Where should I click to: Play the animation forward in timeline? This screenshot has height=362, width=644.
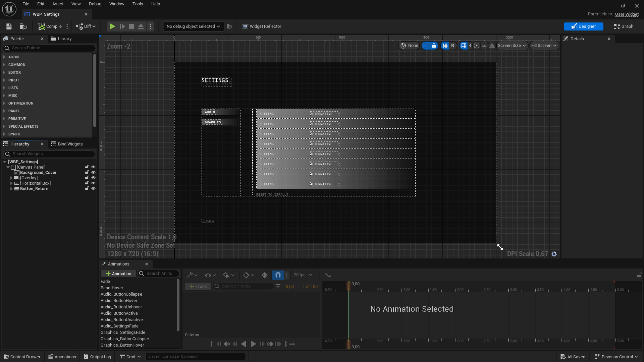253,344
